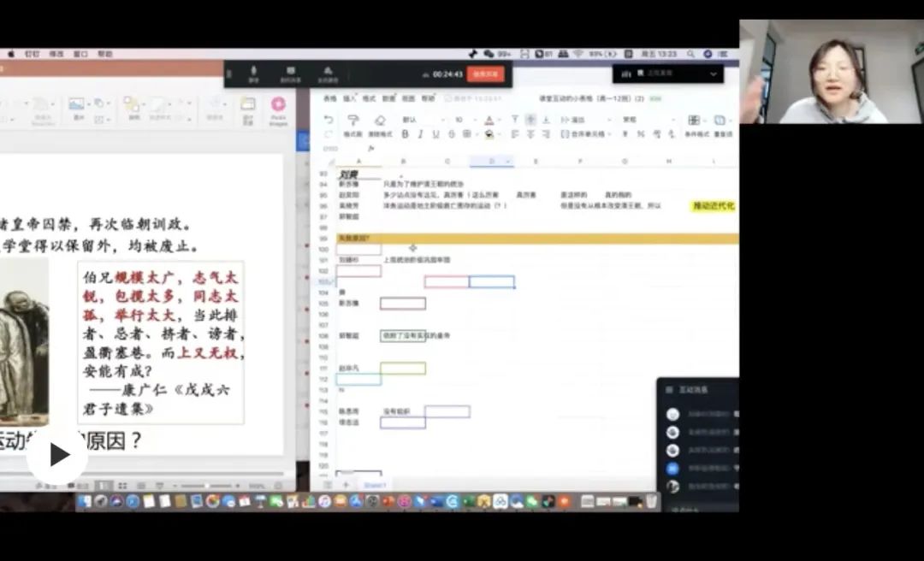
Task: Play the video with the round play button
Action: click(x=57, y=455)
